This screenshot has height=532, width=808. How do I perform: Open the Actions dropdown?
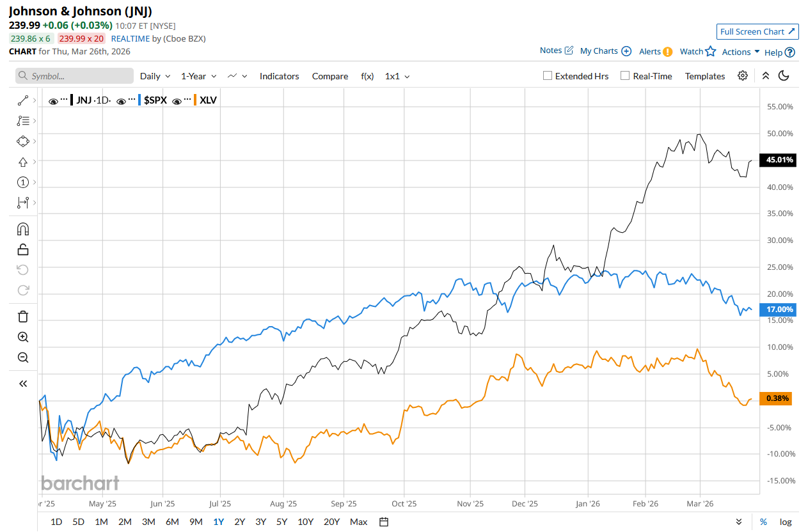coord(741,51)
